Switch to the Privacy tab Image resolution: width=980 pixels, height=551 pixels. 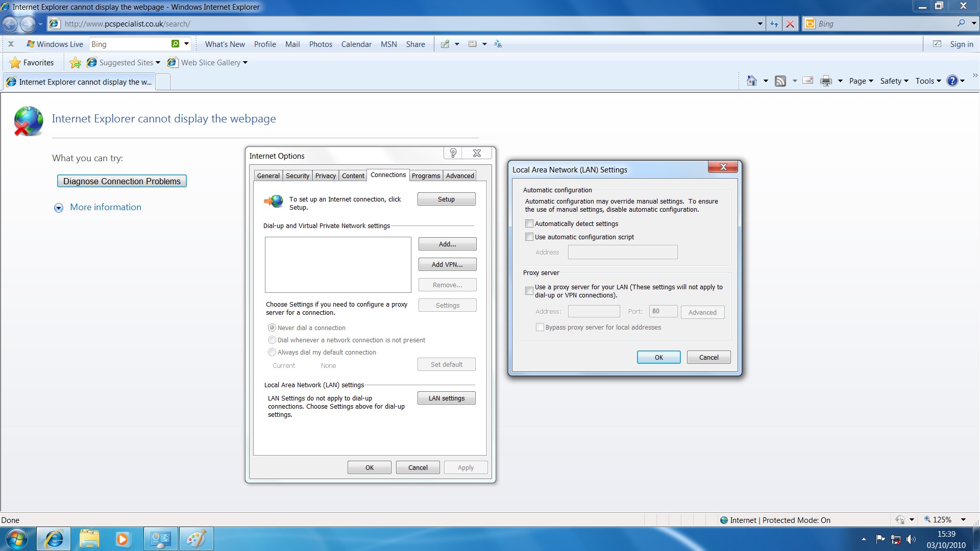click(325, 176)
